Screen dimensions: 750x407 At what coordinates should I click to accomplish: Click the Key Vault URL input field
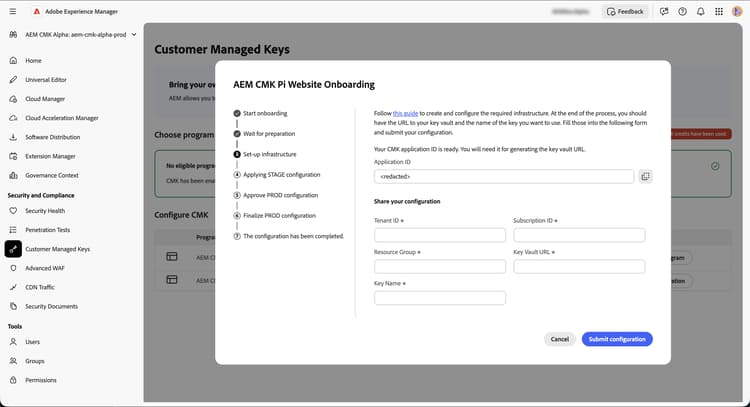[579, 266]
